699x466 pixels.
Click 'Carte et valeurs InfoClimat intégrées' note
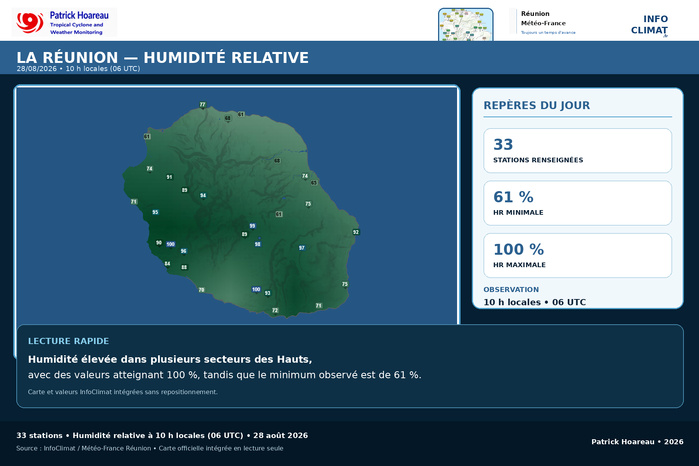click(x=123, y=392)
